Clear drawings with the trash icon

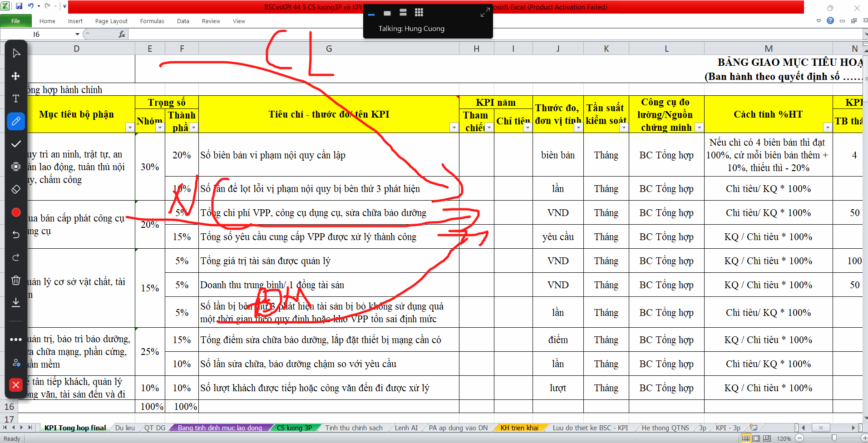coord(16,280)
